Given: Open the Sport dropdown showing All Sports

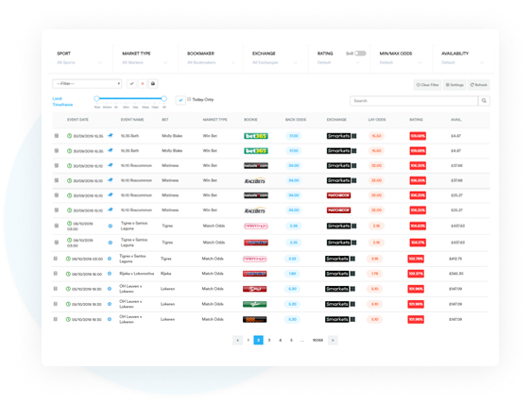Looking at the screenshot, I should pyautogui.click(x=79, y=62).
